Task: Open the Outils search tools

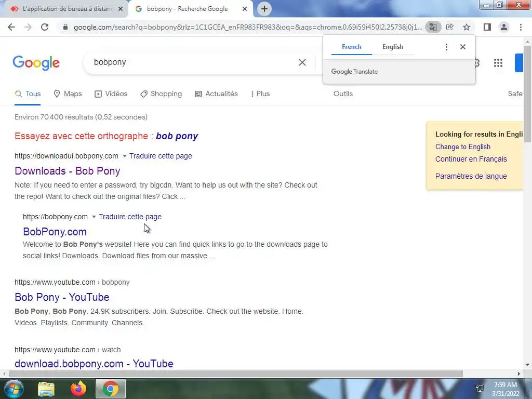Action: tap(343, 94)
